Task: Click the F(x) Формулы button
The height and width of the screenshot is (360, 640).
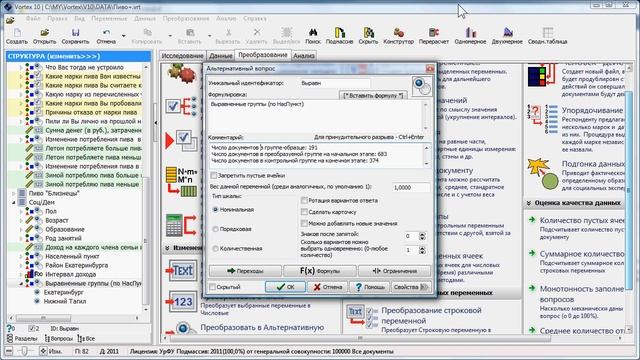Action: click(320, 271)
